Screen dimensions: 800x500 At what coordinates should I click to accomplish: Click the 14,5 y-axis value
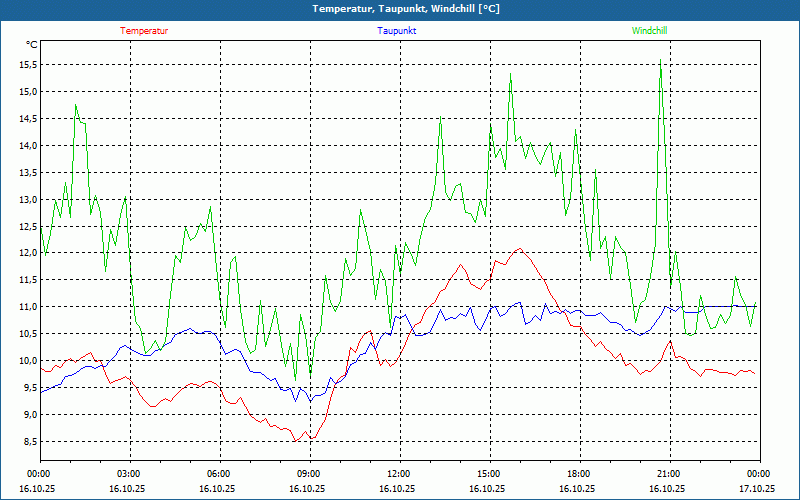[29, 119]
